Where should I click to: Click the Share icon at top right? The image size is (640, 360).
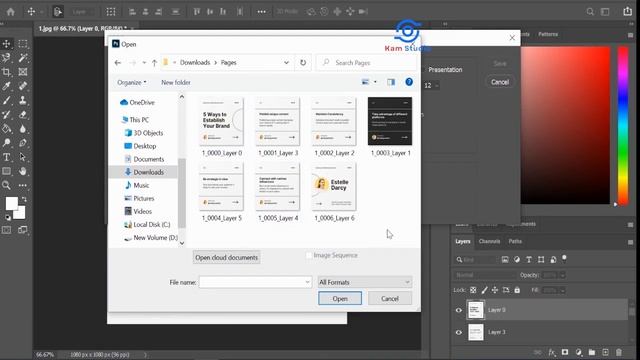point(628,11)
